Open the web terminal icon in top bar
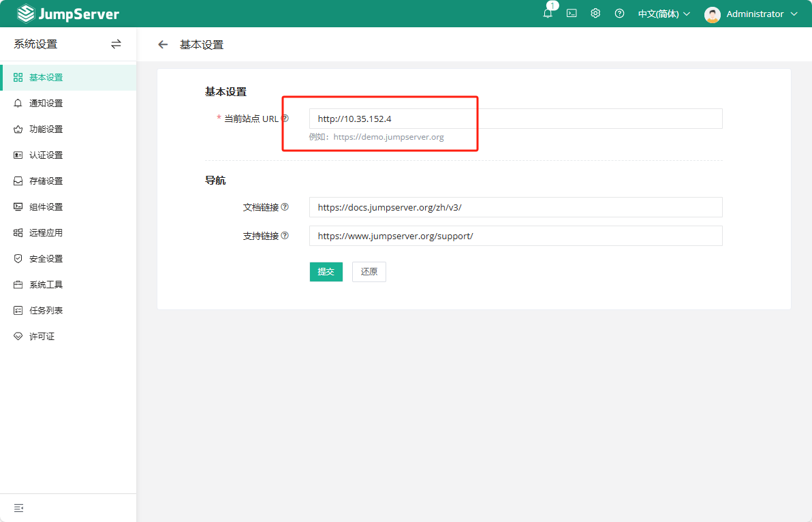The width and height of the screenshot is (812, 522). [x=572, y=13]
